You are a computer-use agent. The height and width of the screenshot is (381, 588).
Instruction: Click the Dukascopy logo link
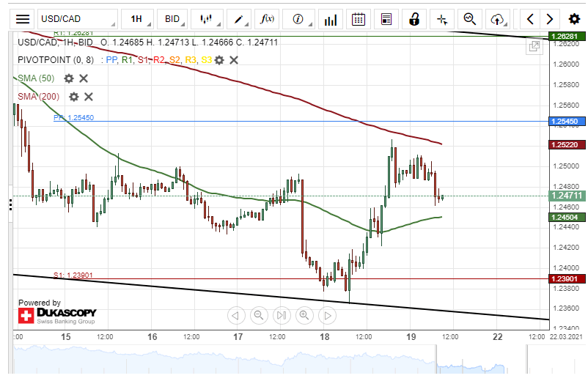tap(57, 316)
